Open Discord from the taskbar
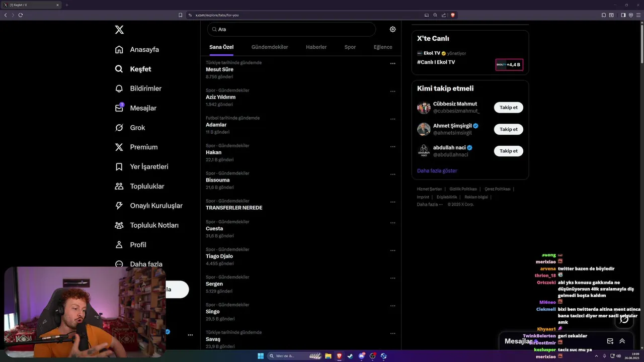 click(361, 356)
